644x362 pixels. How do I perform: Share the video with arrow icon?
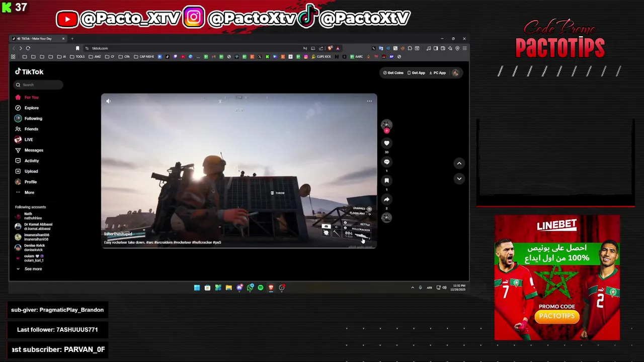(386, 199)
